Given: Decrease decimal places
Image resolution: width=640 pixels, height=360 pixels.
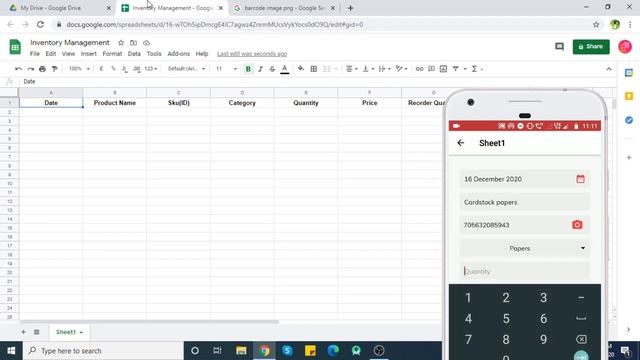Looking at the screenshot, I should [x=124, y=69].
